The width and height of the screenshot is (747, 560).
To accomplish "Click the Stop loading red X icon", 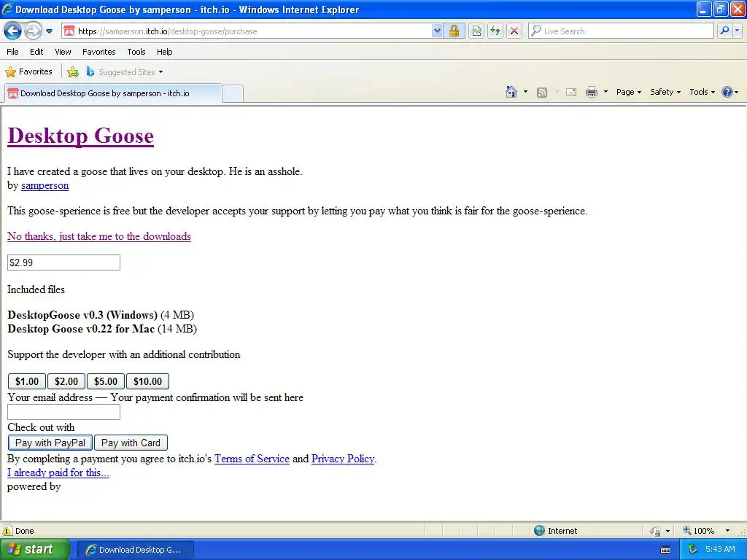I will pos(514,31).
